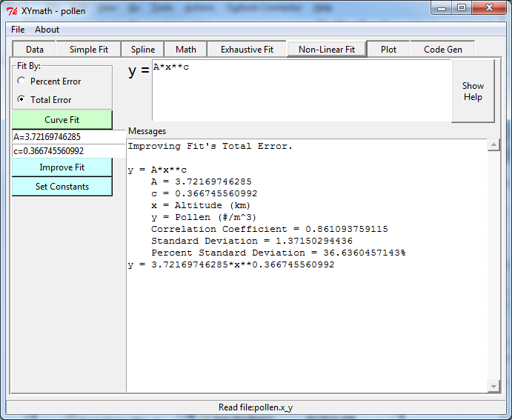Select the Total Error radio button

[x=21, y=100]
